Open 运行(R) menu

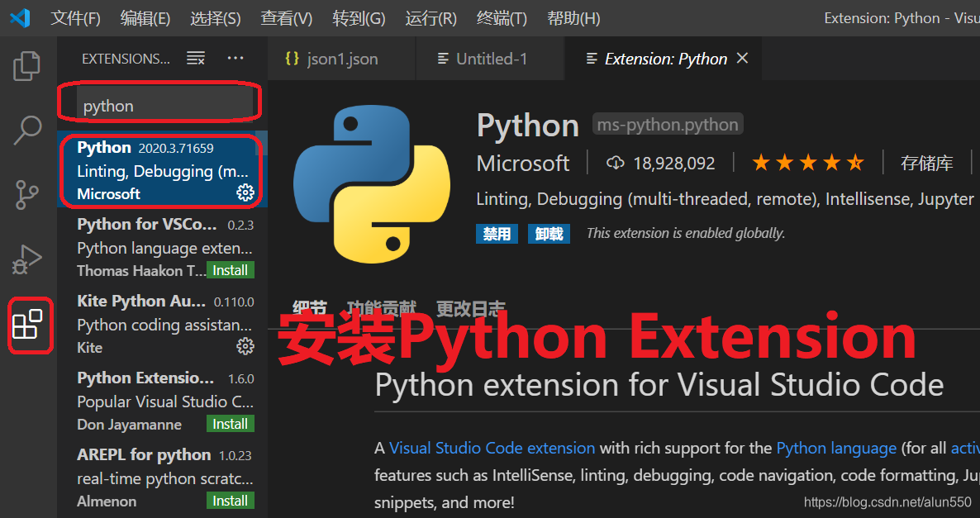click(x=431, y=18)
